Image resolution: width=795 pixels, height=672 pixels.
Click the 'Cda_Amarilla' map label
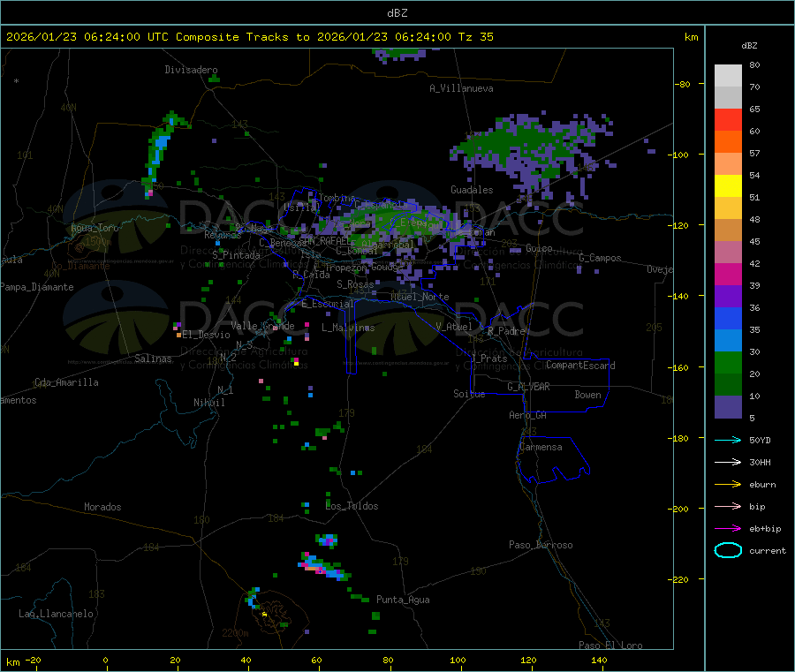(66, 382)
